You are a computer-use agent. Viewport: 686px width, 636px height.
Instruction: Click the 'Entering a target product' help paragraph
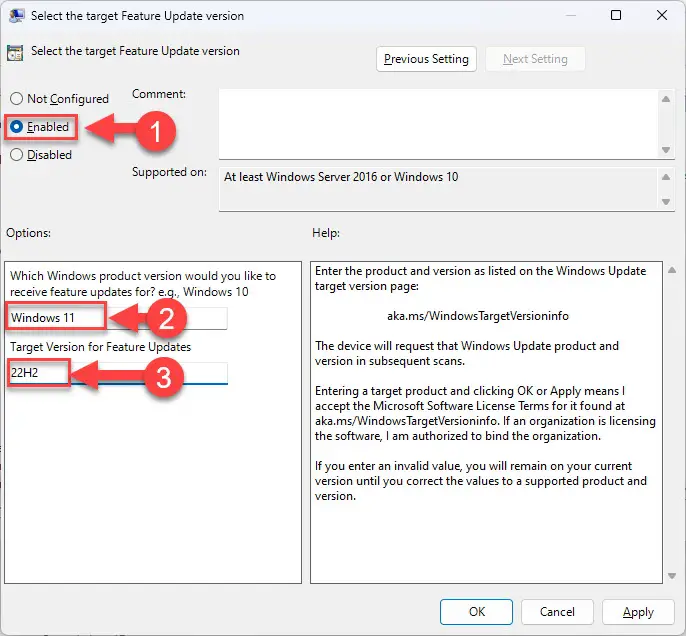tap(485, 413)
